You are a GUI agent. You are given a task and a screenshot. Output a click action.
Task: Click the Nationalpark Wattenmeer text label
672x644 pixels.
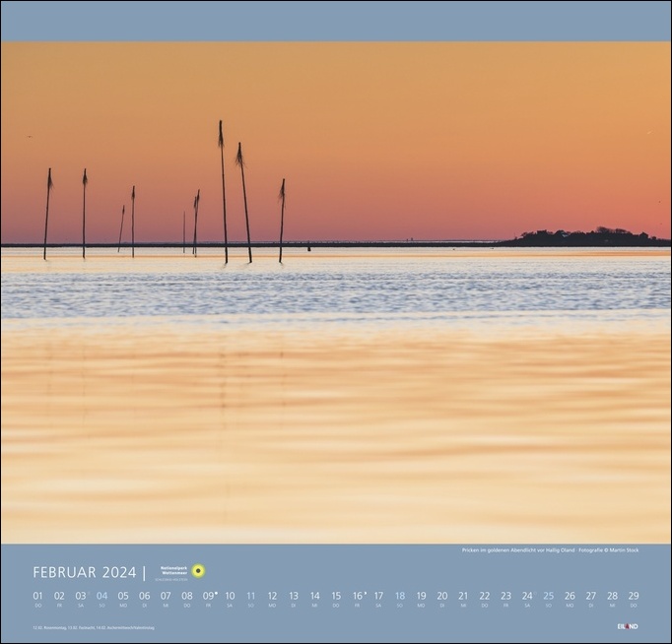[173, 571]
